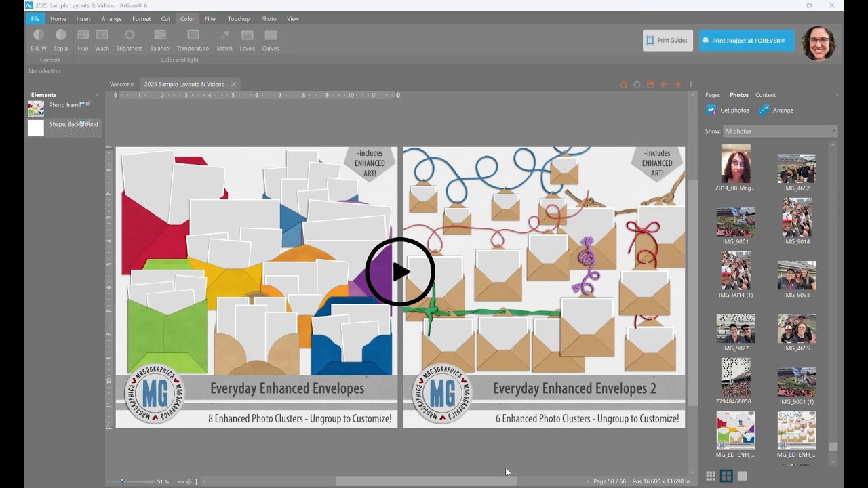Go to previous page with orange left arrow
The image size is (868, 488).
(x=664, y=85)
